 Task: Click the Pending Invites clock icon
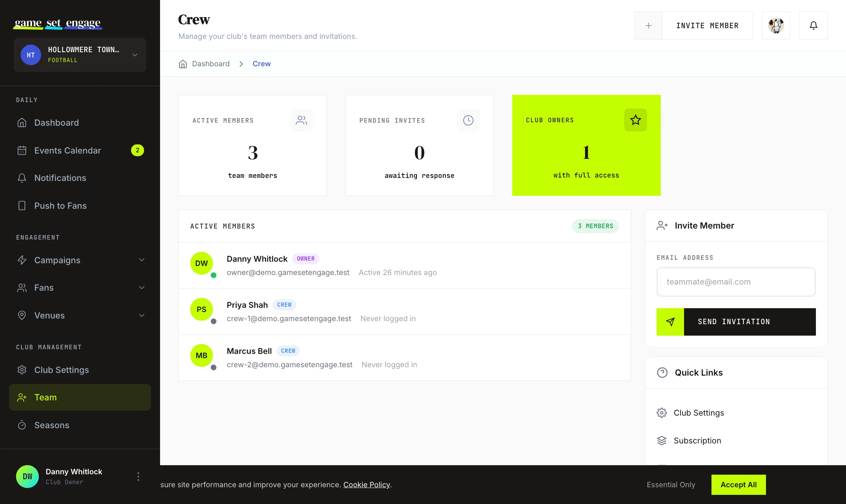(468, 120)
